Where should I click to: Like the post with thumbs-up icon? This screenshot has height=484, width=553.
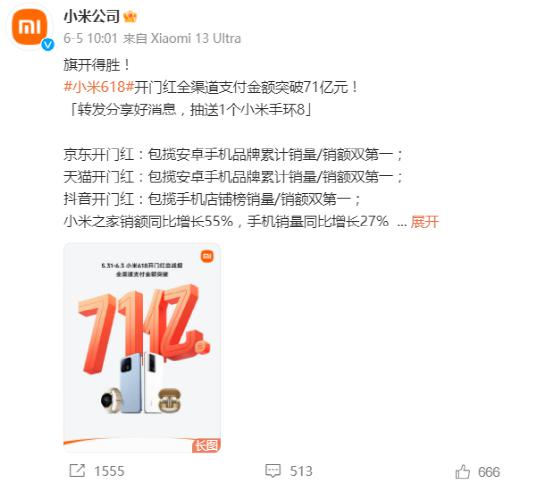pyautogui.click(x=462, y=471)
